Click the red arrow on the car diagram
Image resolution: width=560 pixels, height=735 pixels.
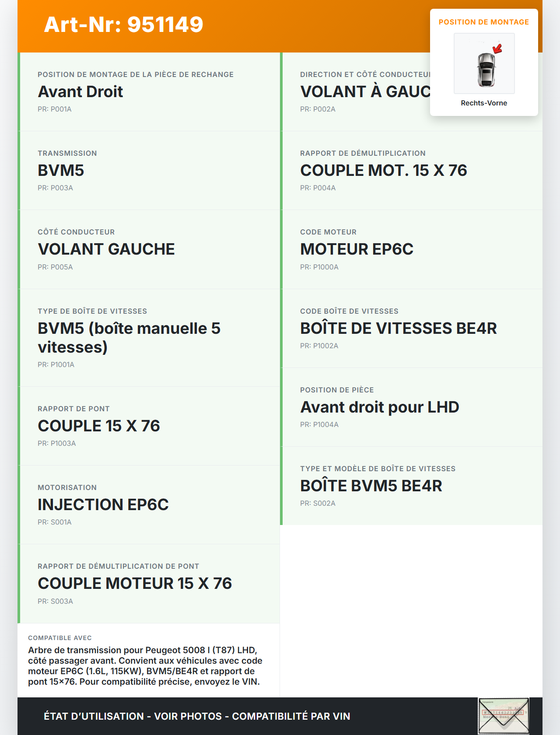click(497, 48)
